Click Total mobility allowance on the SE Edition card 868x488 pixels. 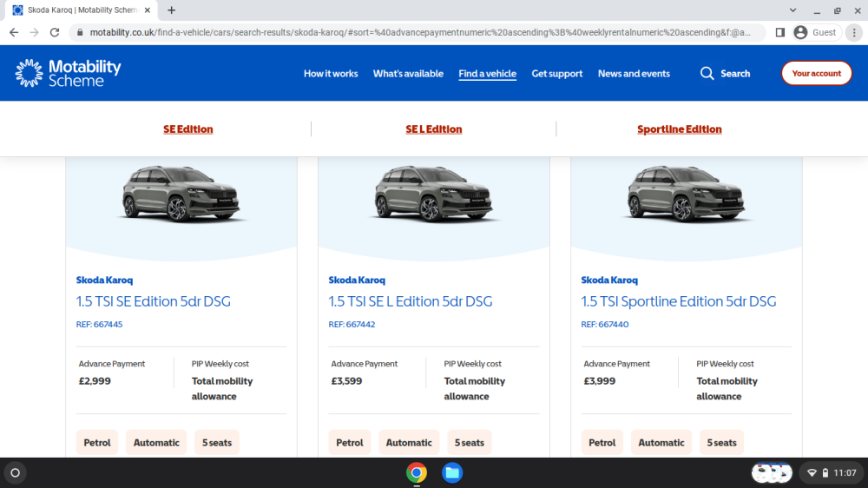222,389
